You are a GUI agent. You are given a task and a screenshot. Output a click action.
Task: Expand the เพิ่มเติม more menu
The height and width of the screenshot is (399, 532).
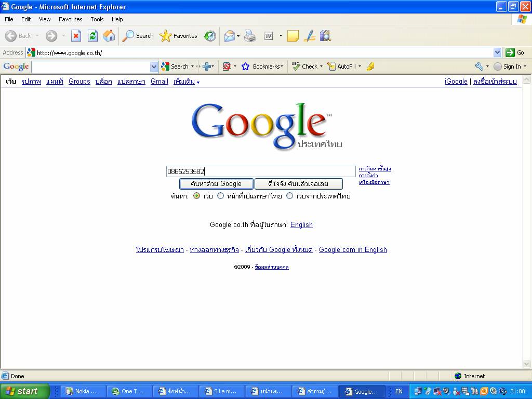[x=187, y=82]
